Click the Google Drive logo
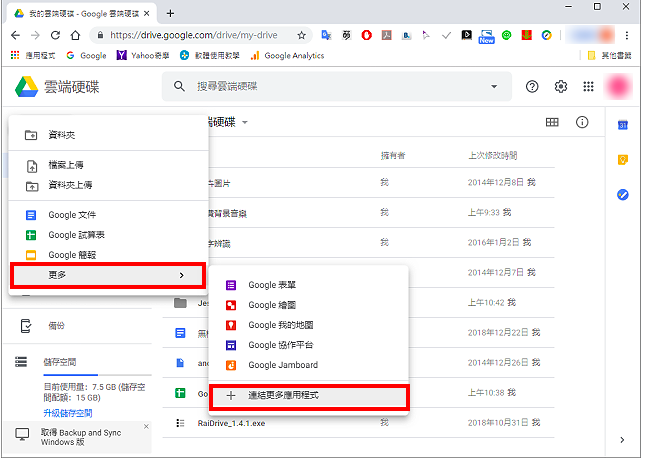655x463 pixels. (27, 86)
